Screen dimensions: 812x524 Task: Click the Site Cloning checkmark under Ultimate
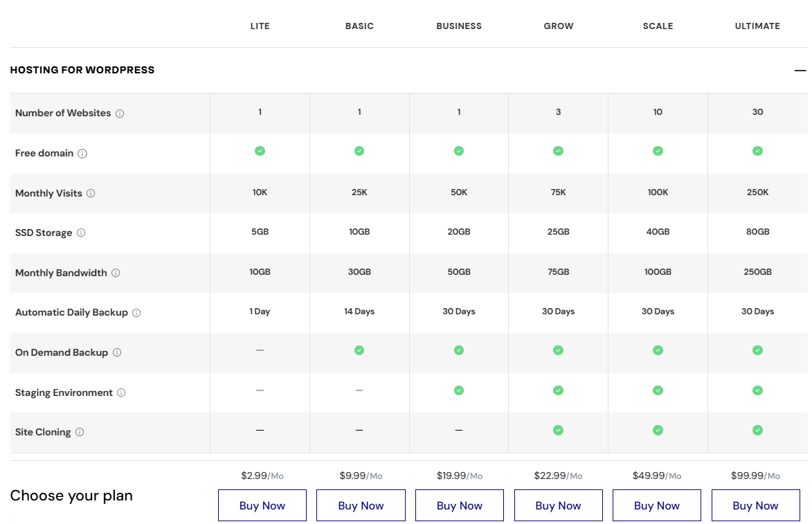click(757, 431)
